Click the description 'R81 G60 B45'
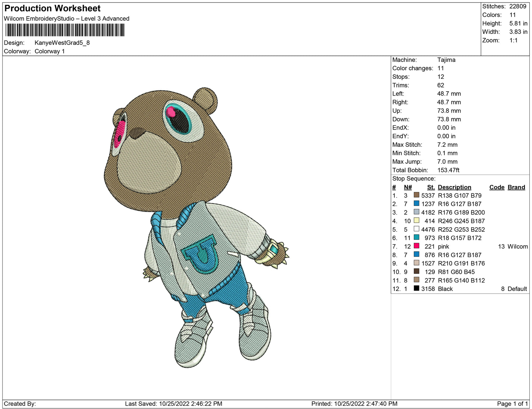The height and width of the screenshot is (409, 532). (x=457, y=272)
